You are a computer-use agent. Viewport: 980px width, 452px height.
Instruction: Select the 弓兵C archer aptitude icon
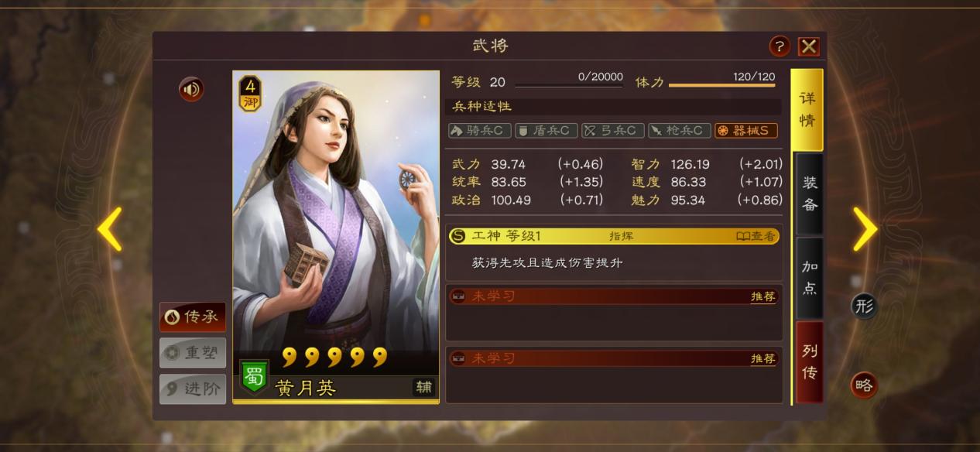pyautogui.click(x=613, y=131)
